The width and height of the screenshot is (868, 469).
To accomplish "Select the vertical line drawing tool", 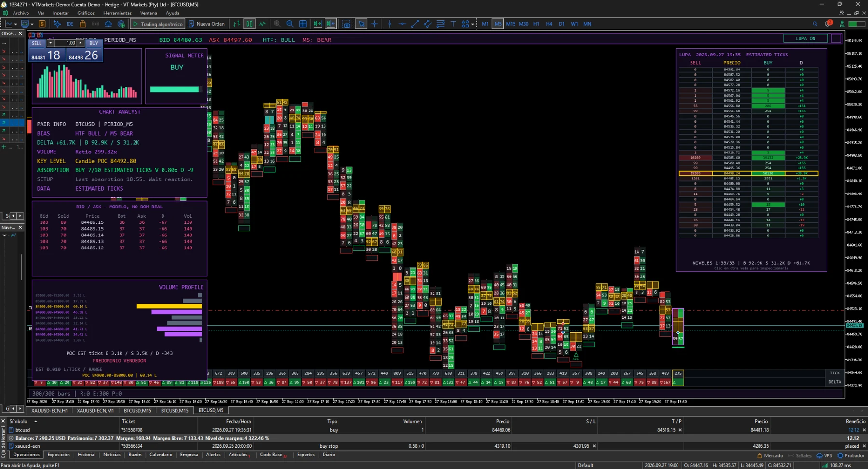I will [x=389, y=24].
